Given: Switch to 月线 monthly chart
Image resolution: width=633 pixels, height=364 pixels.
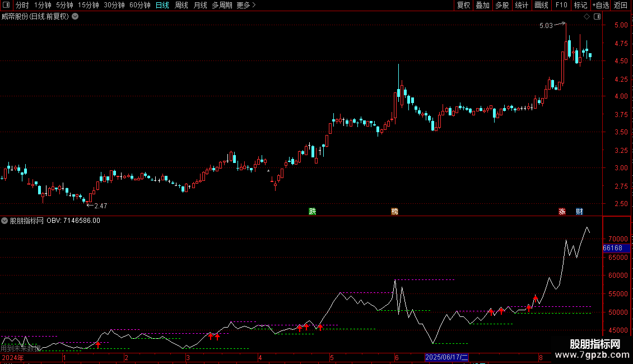Looking at the screenshot, I should click(x=200, y=5).
